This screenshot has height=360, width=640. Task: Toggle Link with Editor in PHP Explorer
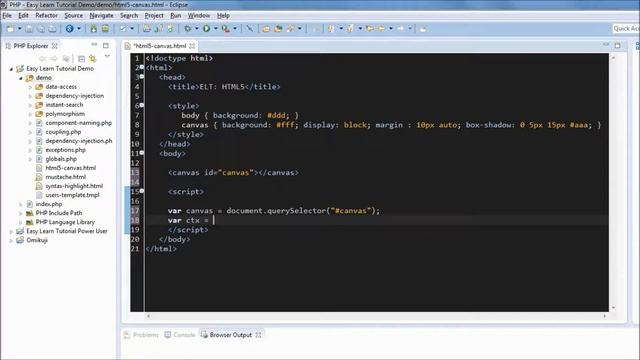point(93,58)
